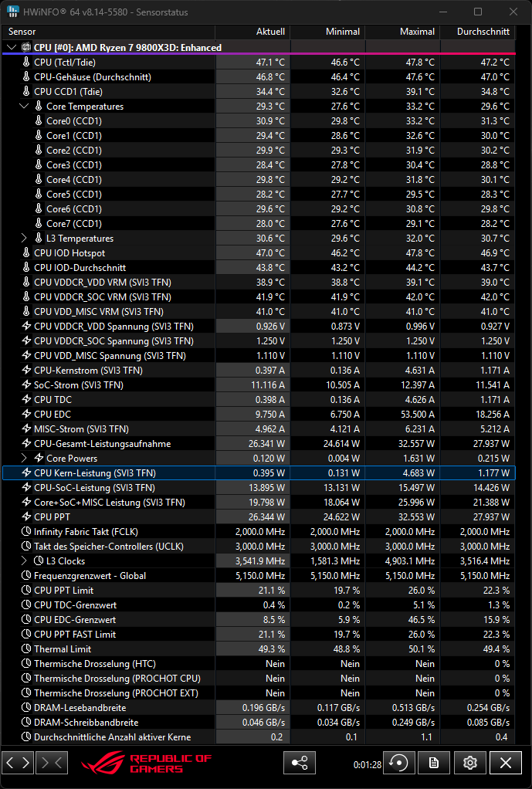Click clock icon of DRAM-Lesebandbreite
Image resolution: width=532 pixels, height=789 pixels.
[27, 707]
